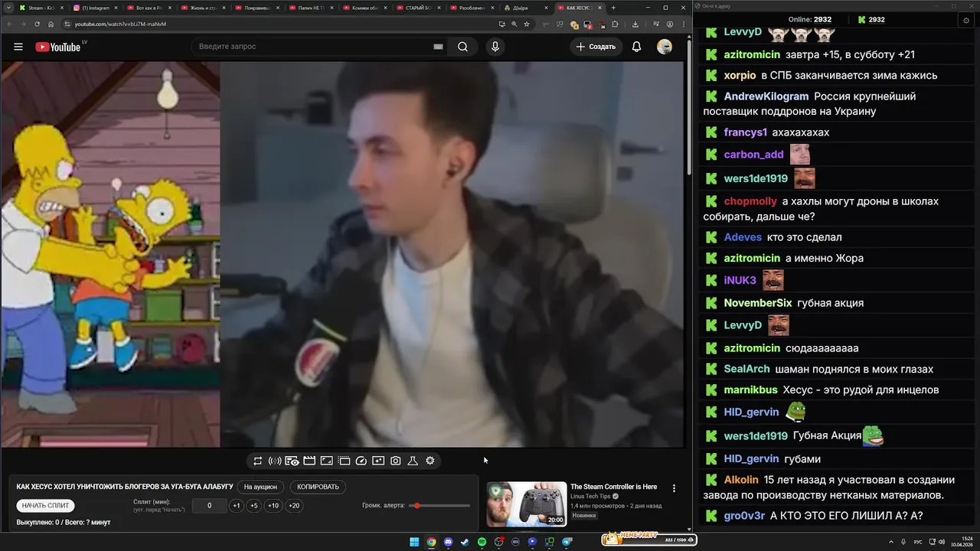This screenshot has height=551, width=980.
Task: Open the Linus Tech Tips channel link
Action: point(590,497)
